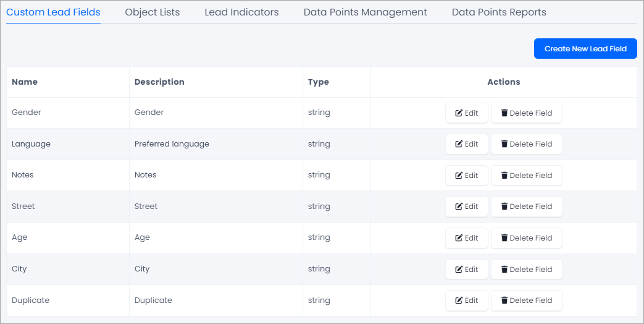View the Data Points Reports tab
Image resolution: width=644 pixels, height=324 pixels.
coord(499,12)
